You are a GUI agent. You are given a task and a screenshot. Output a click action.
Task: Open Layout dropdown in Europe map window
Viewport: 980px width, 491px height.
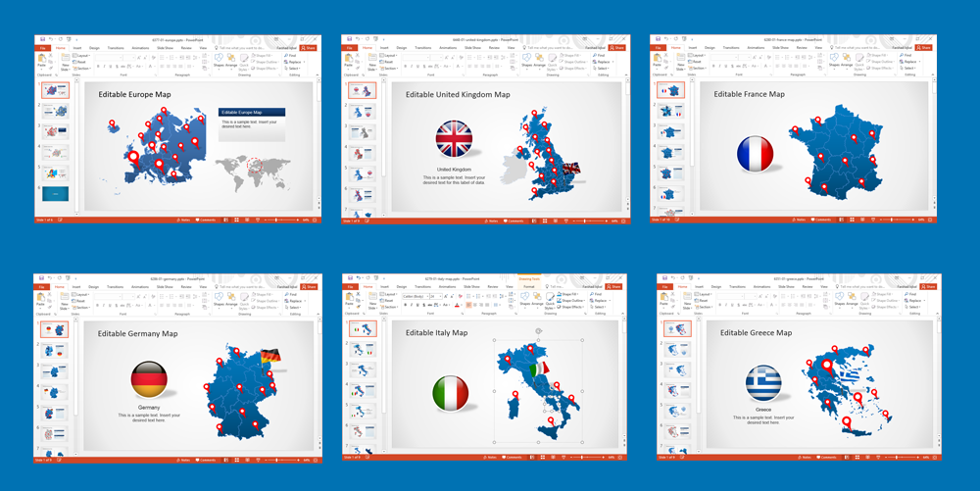81,56
